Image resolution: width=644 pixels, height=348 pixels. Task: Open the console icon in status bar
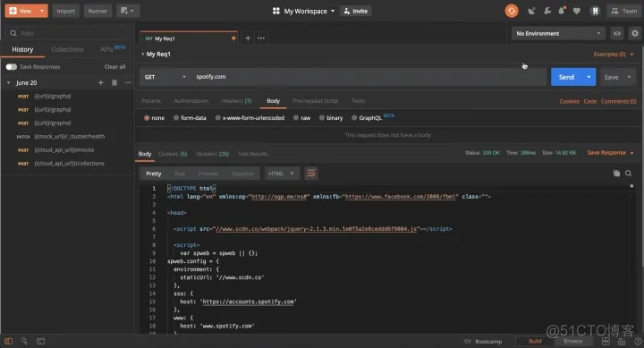coord(40,341)
